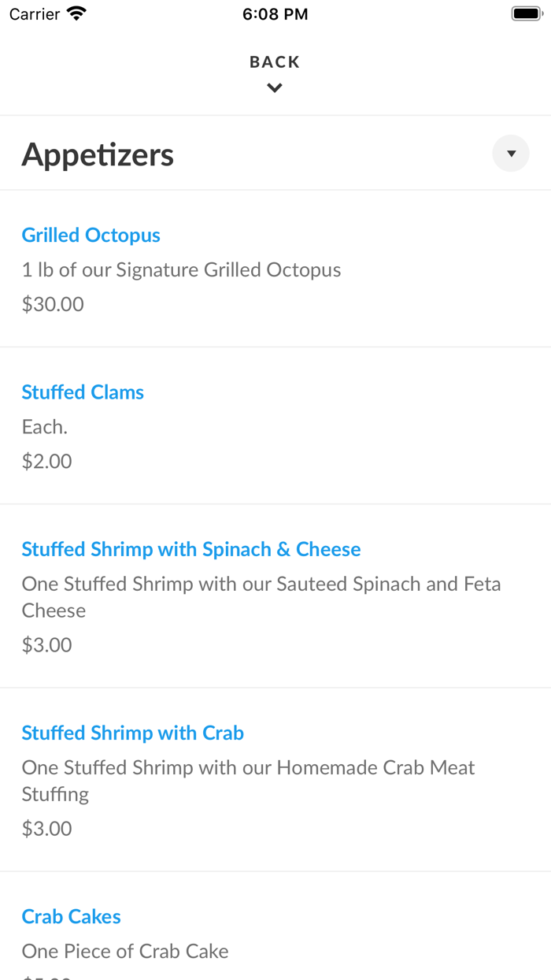Tap the Appetizers section heading

coord(98,154)
